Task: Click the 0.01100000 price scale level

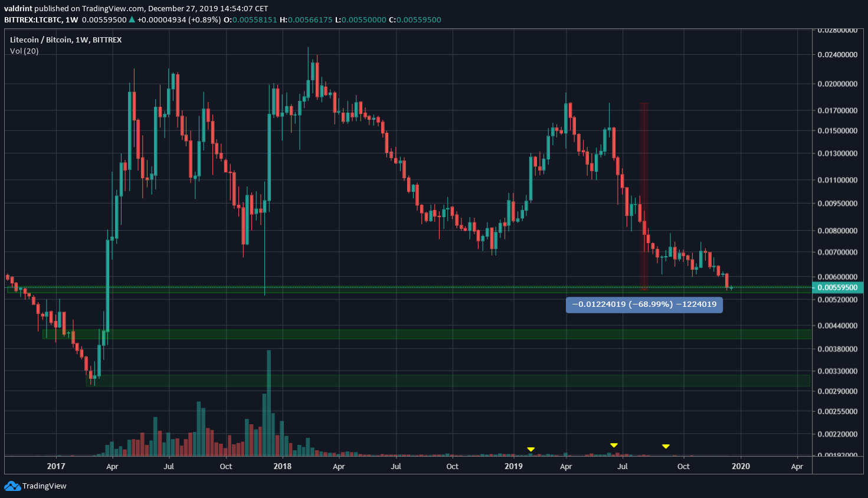Action: 838,180
